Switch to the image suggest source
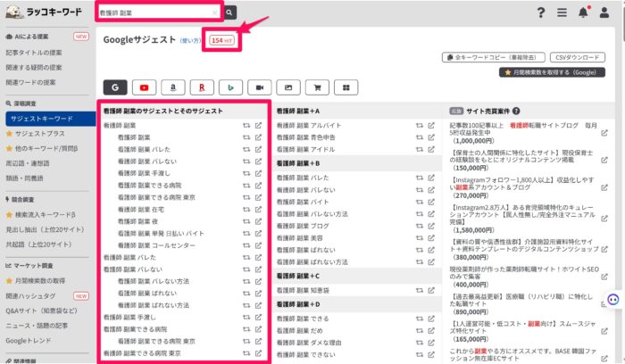The width and height of the screenshot is (625, 364). pyautogui.click(x=288, y=87)
